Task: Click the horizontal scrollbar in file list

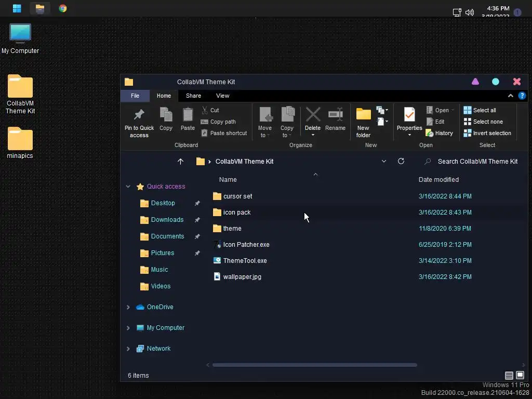Action: pos(314,365)
